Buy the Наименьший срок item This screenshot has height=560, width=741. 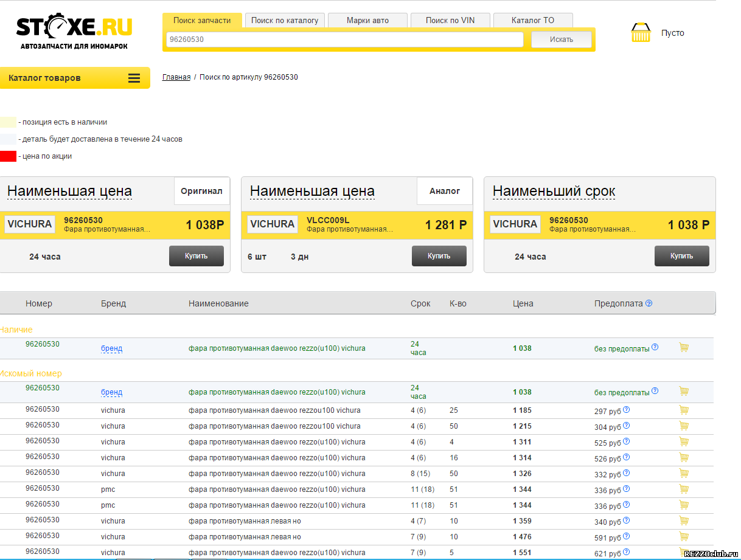[x=682, y=256]
